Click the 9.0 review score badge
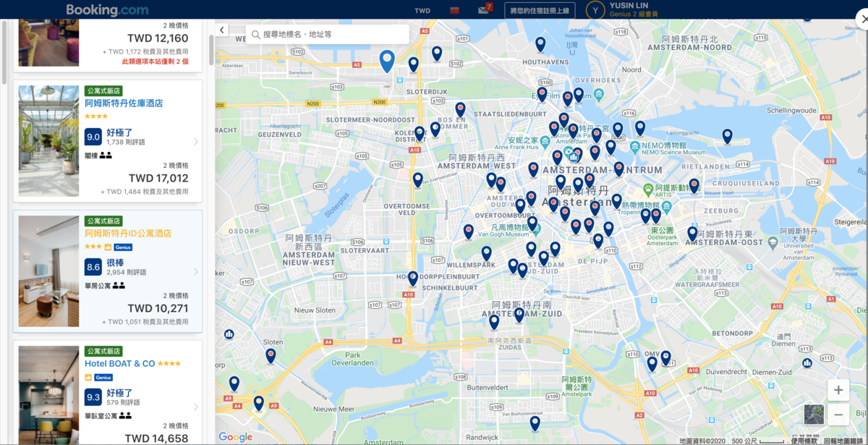This screenshot has height=445, width=868. tap(93, 137)
